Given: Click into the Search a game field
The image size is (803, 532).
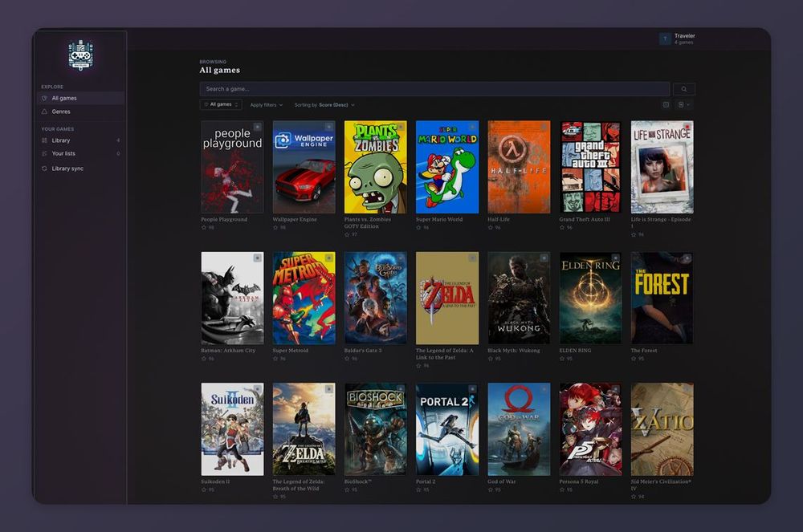Looking at the screenshot, I should 434,89.
